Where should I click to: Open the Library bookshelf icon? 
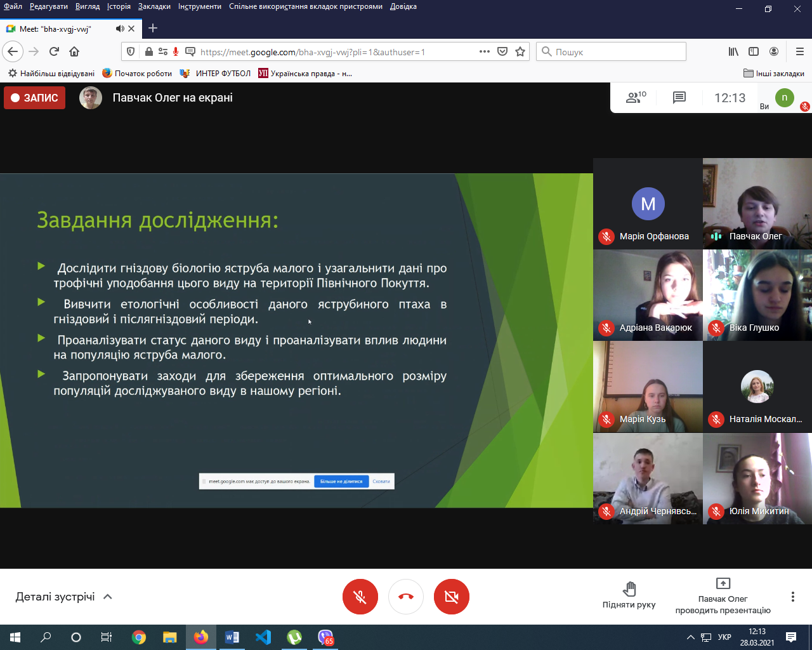(733, 51)
